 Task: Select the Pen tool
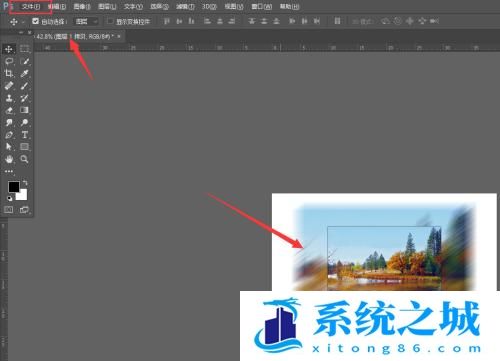9,135
